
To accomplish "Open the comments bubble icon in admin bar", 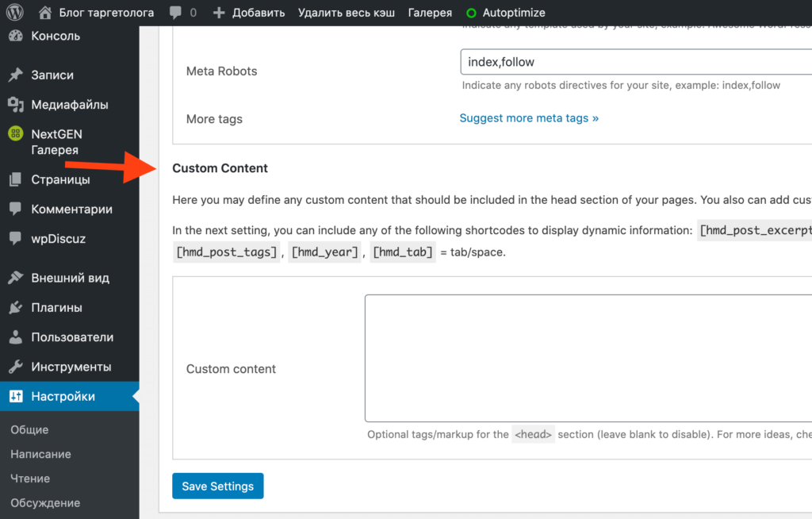I will (174, 13).
